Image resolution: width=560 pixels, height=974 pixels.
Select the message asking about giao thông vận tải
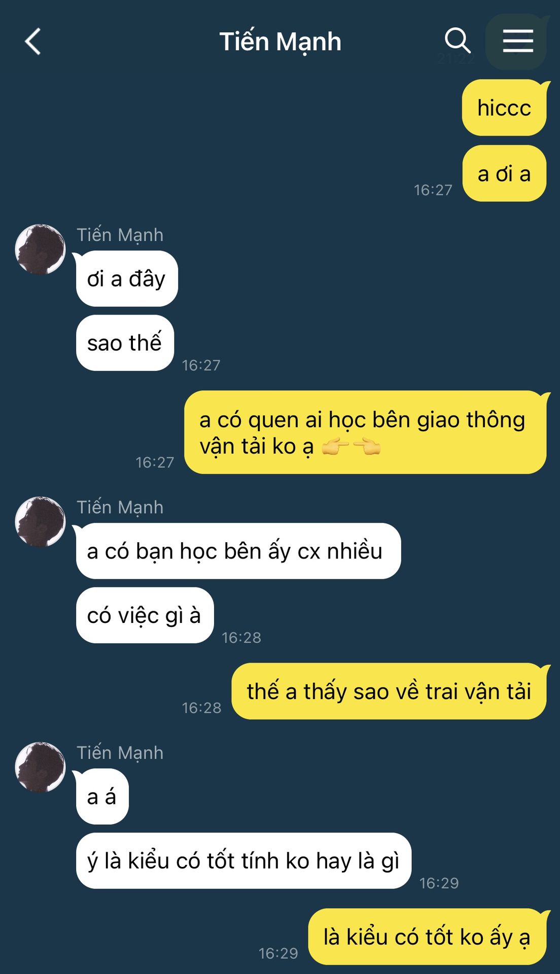coord(365,432)
